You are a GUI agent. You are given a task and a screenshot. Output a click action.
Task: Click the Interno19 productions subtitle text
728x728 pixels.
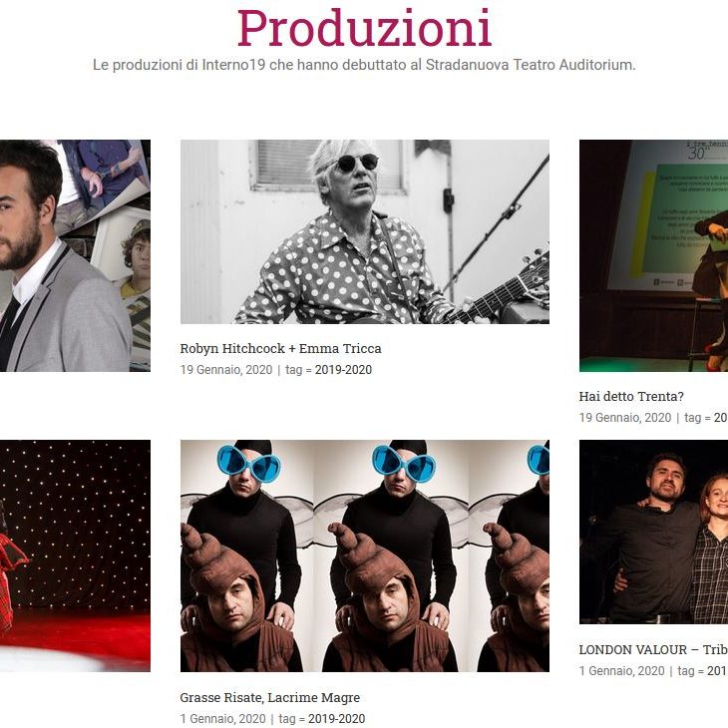click(x=364, y=65)
